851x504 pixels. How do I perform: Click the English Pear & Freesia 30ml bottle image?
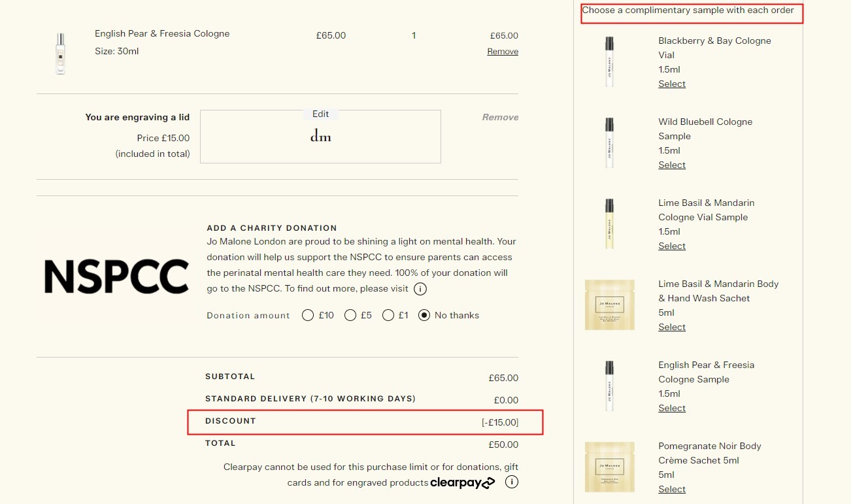coord(60,54)
